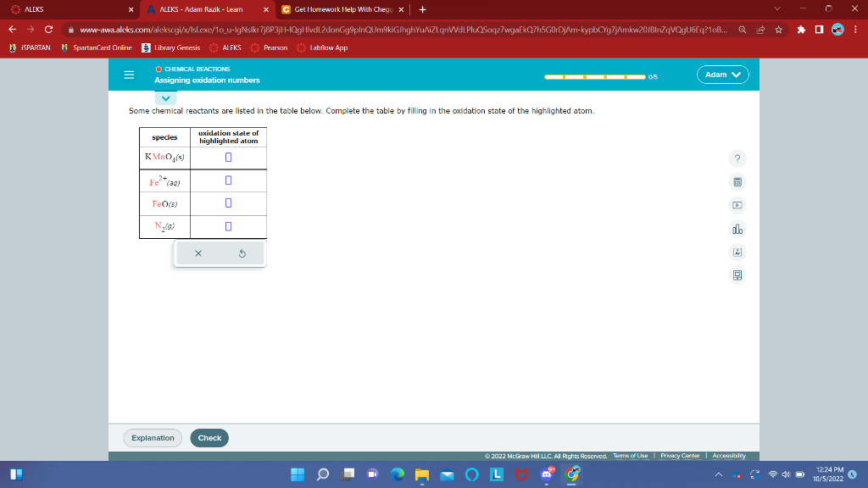Open the ALEKS help question mark icon
The height and width of the screenshot is (488, 868).
737,158
